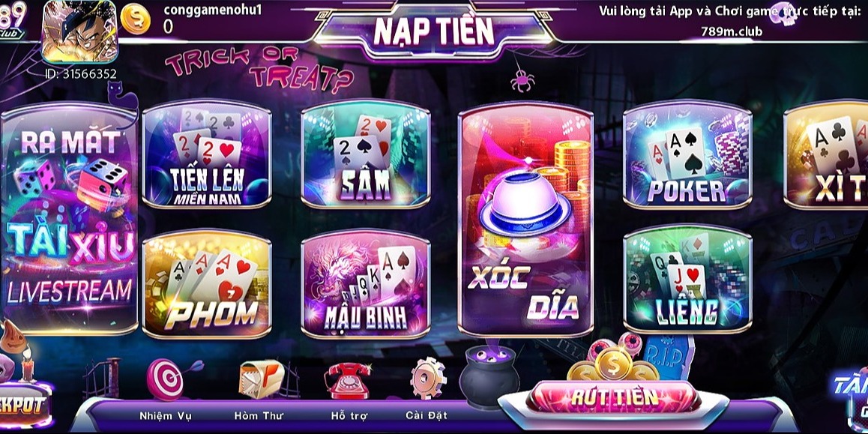Screen dimensions: 868x434
Task: Open the Phỏm card game tile
Action: click(206, 284)
